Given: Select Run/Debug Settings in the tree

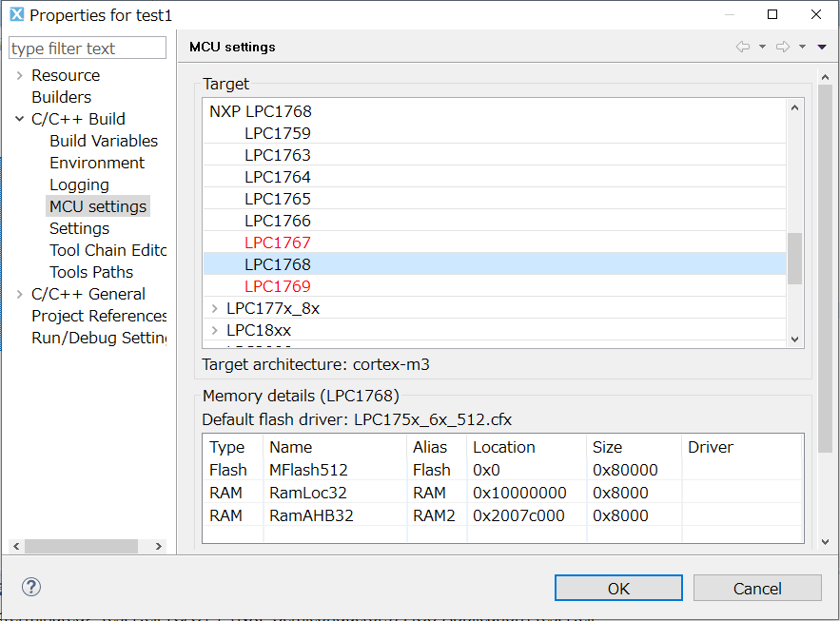Looking at the screenshot, I should pos(99,338).
